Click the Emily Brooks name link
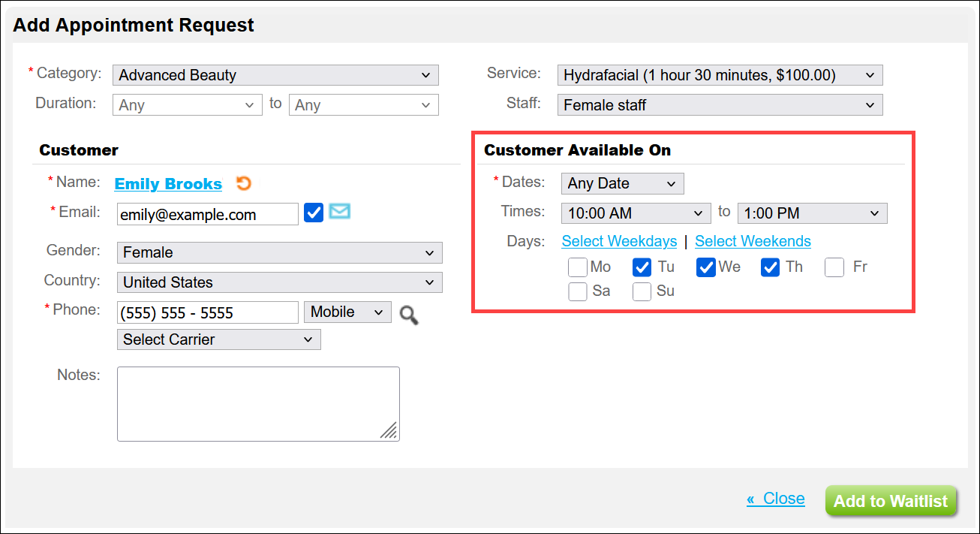Screen dimensions: 980x534 (168, 184)
